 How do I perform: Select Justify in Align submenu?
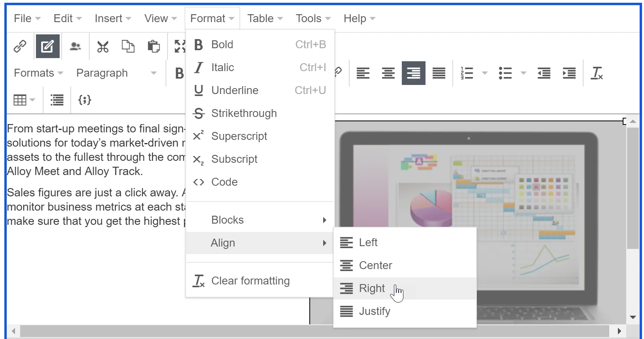click(x=405, y=311)
